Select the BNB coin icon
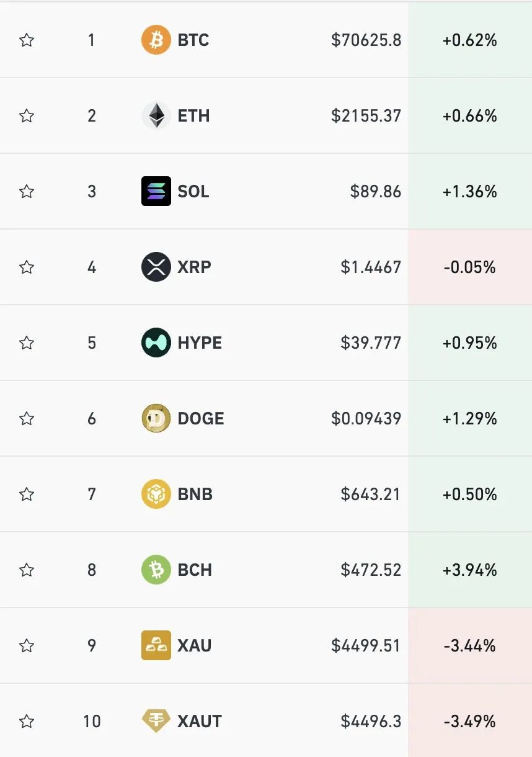The image size is (532, 757). coord(156,495)
